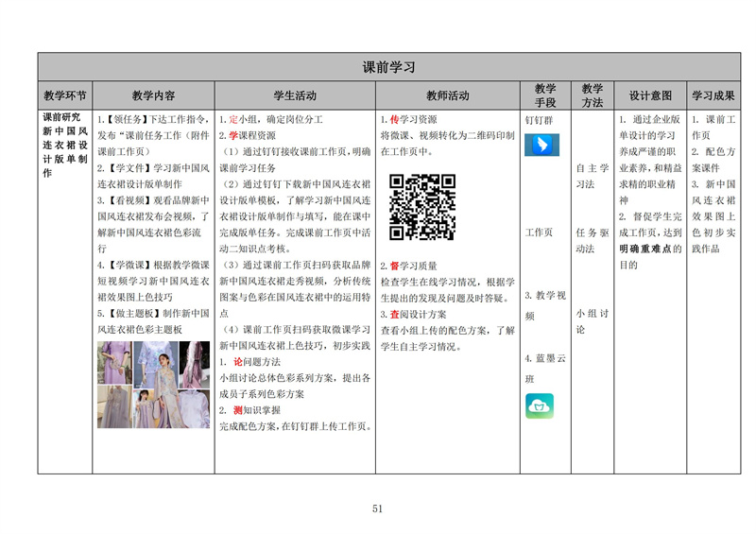This screenshot has height=534, width=756.
Task: Click the QR code image
Action: [x=422, y=207]
